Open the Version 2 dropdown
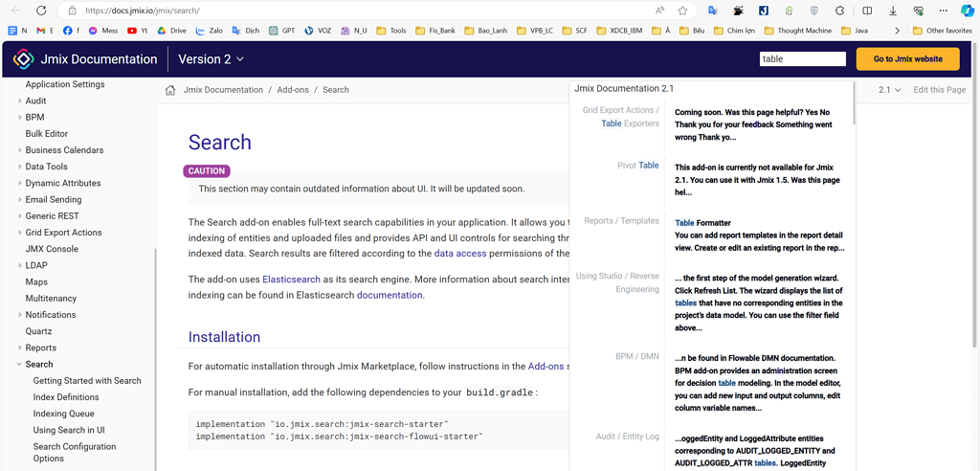The image size is (980, 471). [211, 59]
